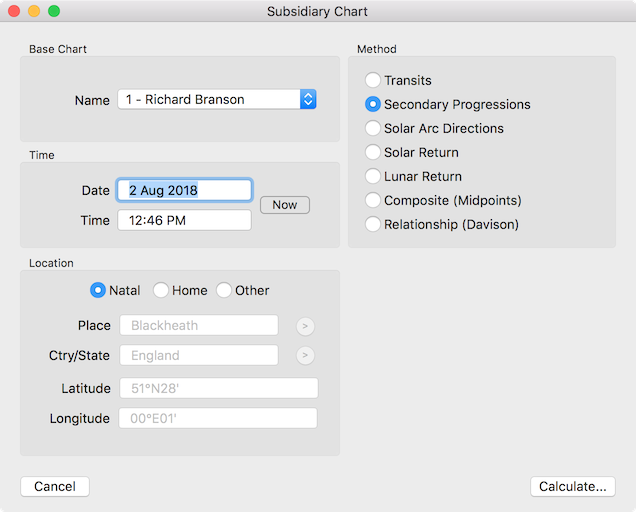The image size is (636, 512).
Task: Cancel the subsidiary chart dialog
Action: coord(55,486)
